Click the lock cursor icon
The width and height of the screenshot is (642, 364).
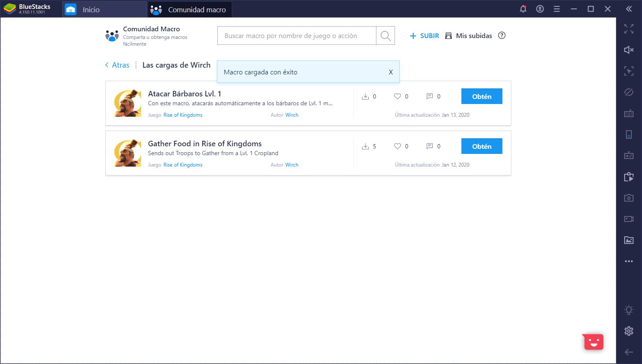pyautogui.click(x=629, y=71)
